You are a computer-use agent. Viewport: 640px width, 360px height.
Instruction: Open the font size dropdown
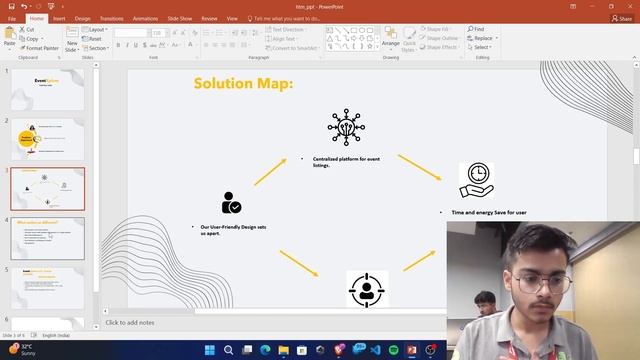coord(167,33)
